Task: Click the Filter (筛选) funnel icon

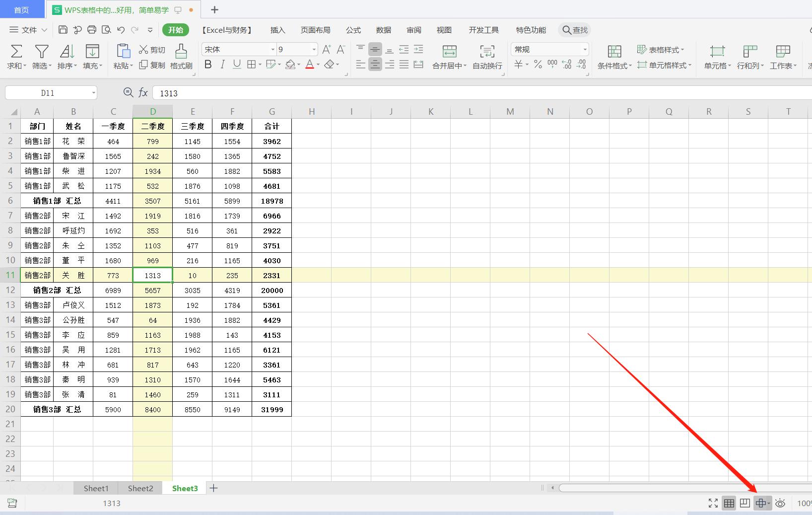Action: point(42,52)
